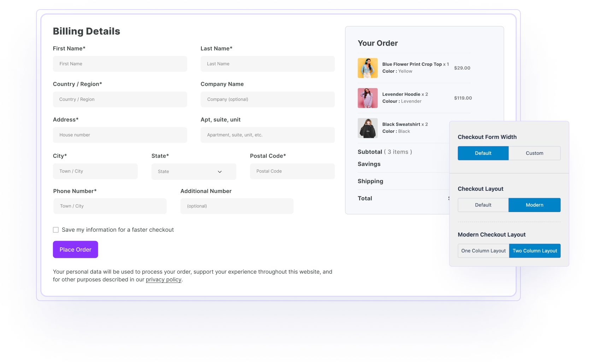Click the Colour : Levender text
The height and width of the screenshot is (364, 595).
click(x=402, y=101)
